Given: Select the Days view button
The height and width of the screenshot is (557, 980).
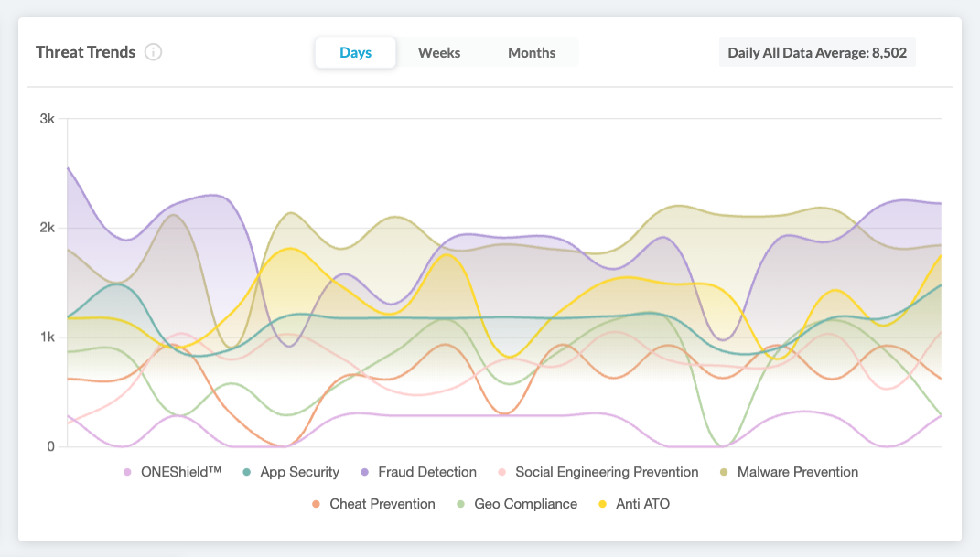Looking at the screenshot, I should pyautogui.click(x=355, y=52).
